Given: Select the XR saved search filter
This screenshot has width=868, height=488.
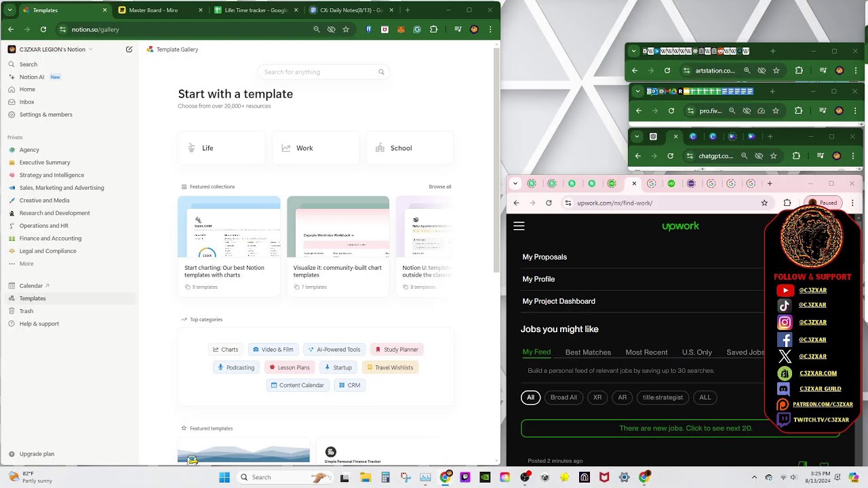Looking at the screenshot, I should (x=597, y=397).
